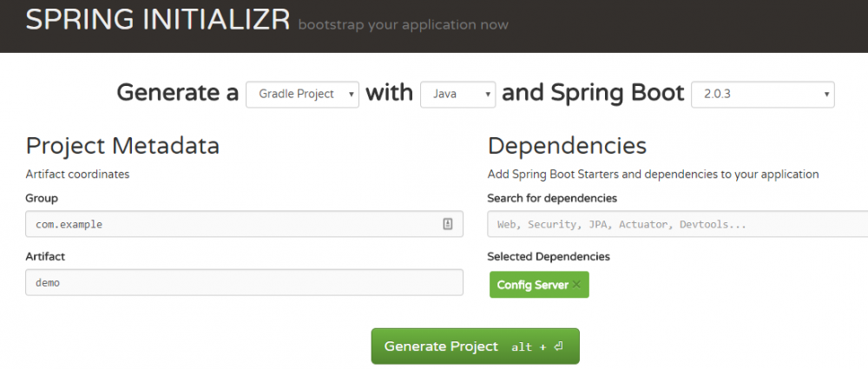Click the Artifact input field
The image size is (868, 369).
(x=244, y=282)
